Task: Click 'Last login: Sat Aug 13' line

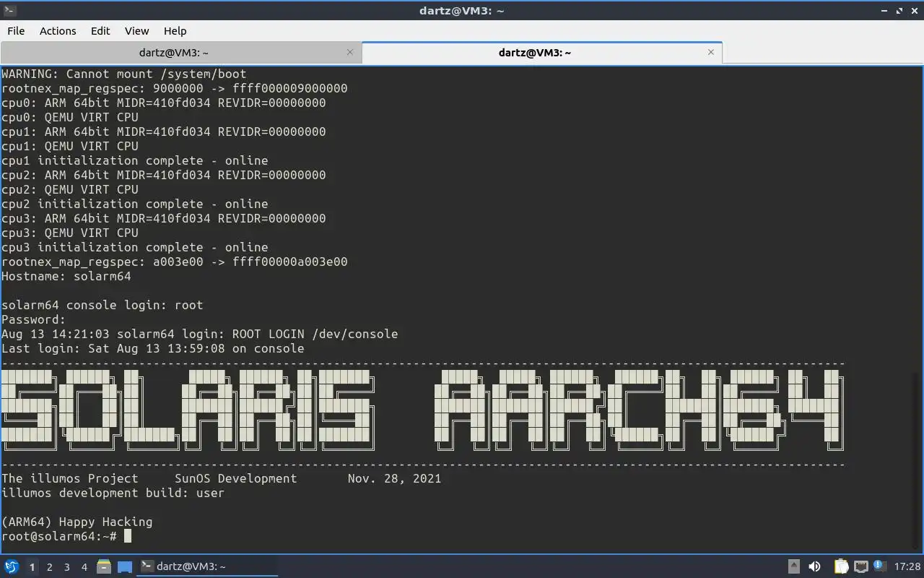Action: 153,348
